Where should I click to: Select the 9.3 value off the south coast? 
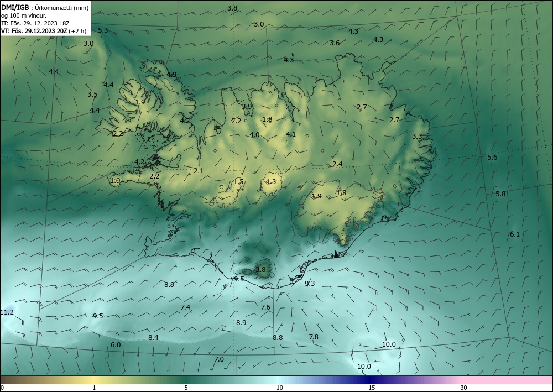(310, 284)
